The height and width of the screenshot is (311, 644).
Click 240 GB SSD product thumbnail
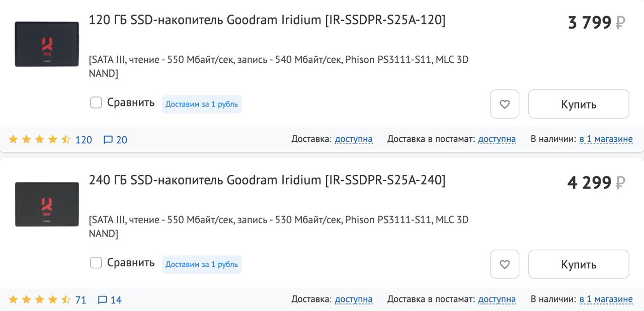(x=47, y=204)
